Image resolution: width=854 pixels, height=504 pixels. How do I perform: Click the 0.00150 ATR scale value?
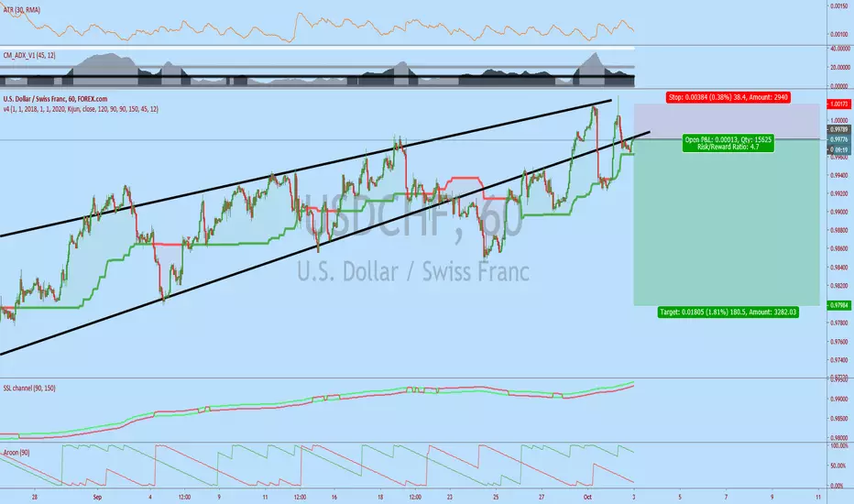click(839, 6)
